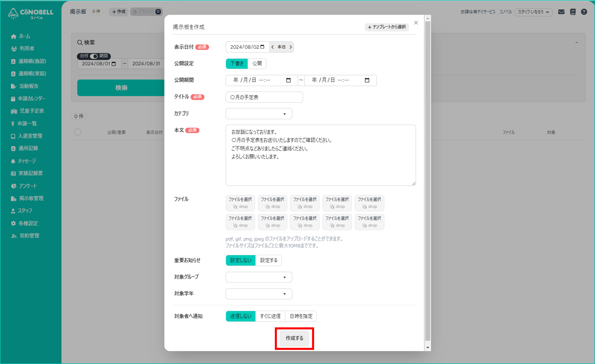
Task: Open 入退室管理 in the sidebar
Action: click(x=27, y=136)
